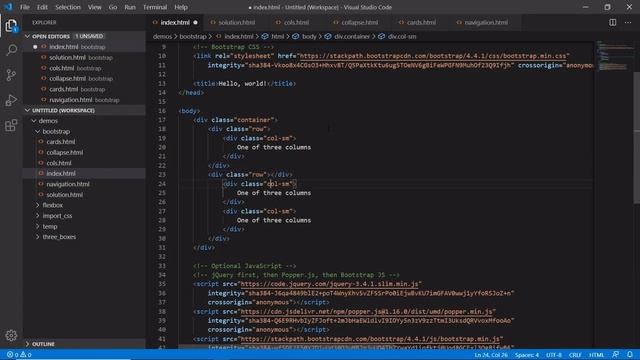Open the Selection menu
The image size is (640, 360).
[x=68, y=7]
